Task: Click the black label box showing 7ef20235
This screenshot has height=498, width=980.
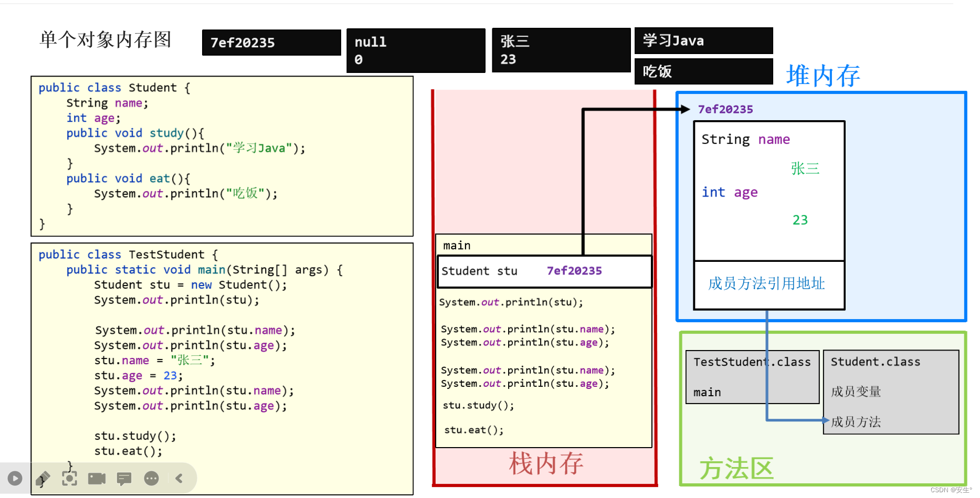Action: pos(271,43)
